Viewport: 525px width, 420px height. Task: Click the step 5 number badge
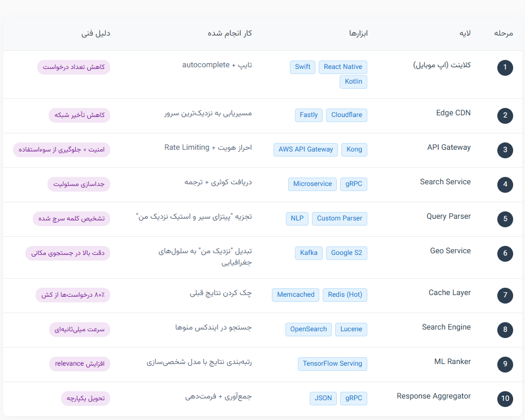(x=505, y=219)
